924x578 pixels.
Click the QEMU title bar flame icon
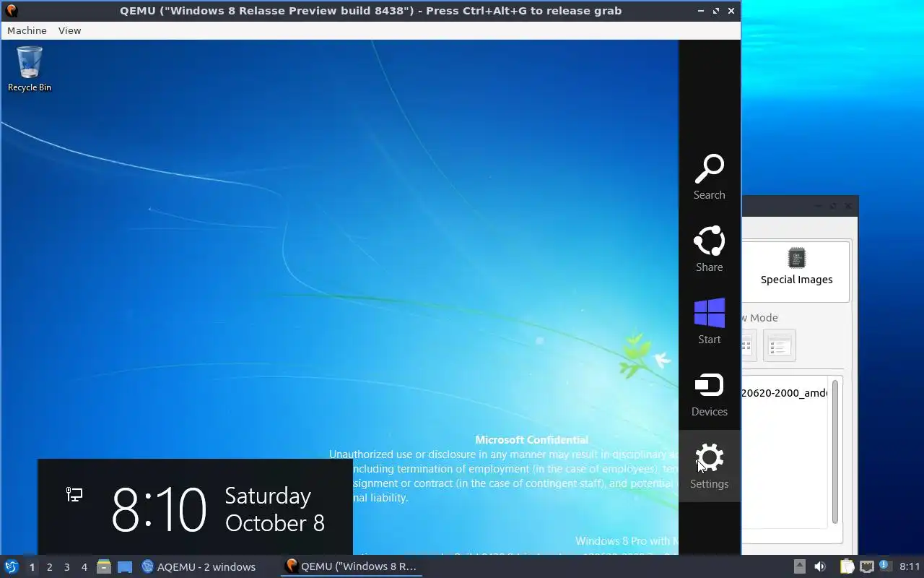click(x=11, y=10)
